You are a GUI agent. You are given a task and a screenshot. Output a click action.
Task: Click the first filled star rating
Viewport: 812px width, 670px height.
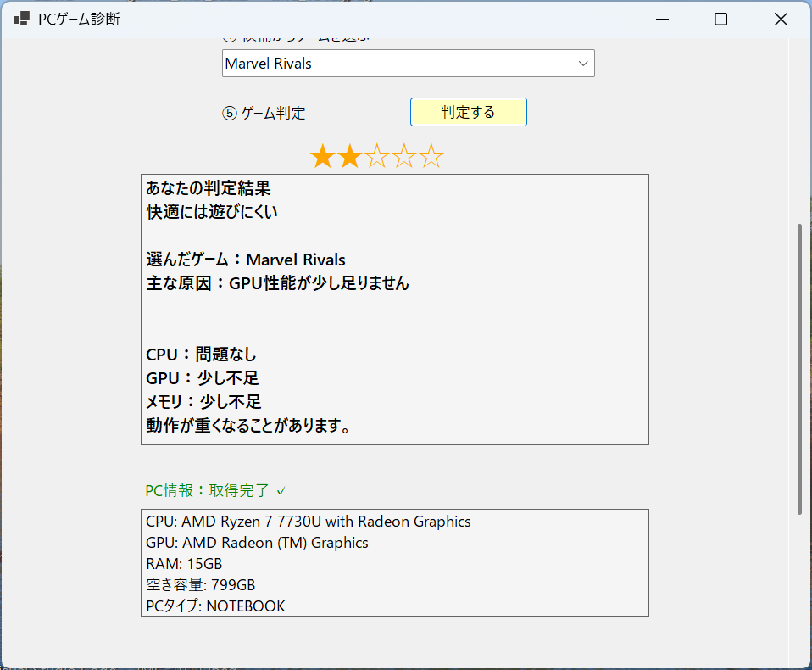323,156
